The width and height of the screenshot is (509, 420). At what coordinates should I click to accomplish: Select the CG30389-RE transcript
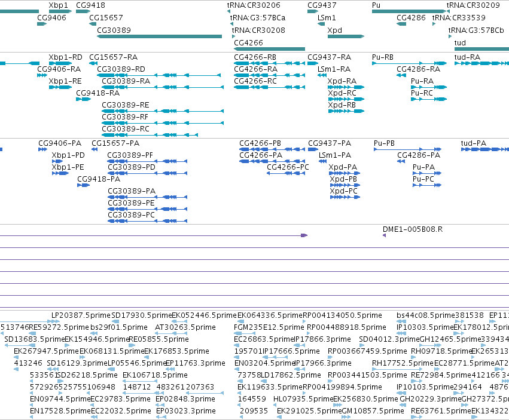pyautogui.click(x=126, y=105)
